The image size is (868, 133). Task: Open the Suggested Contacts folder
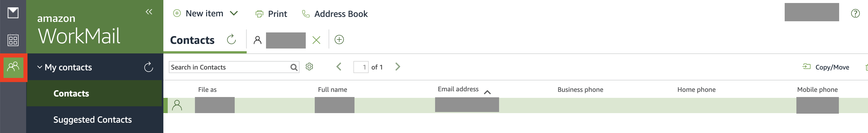(92, 119)
